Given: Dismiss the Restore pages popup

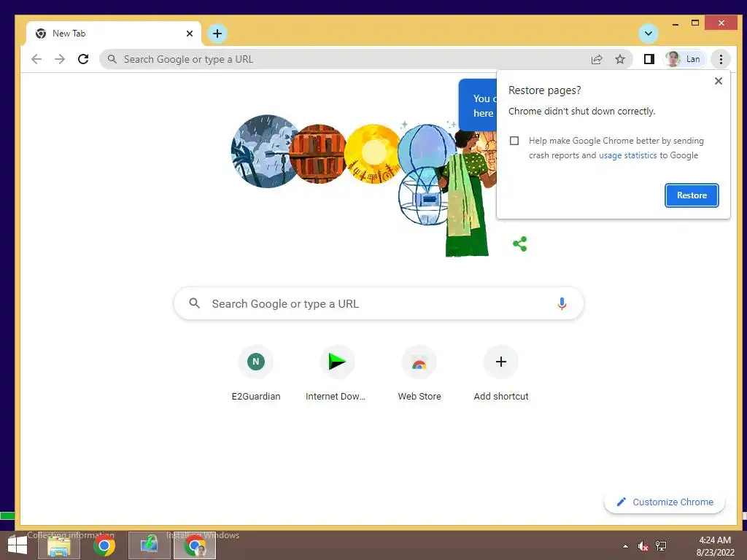Looking at the screenshot, I should point(719,81).
